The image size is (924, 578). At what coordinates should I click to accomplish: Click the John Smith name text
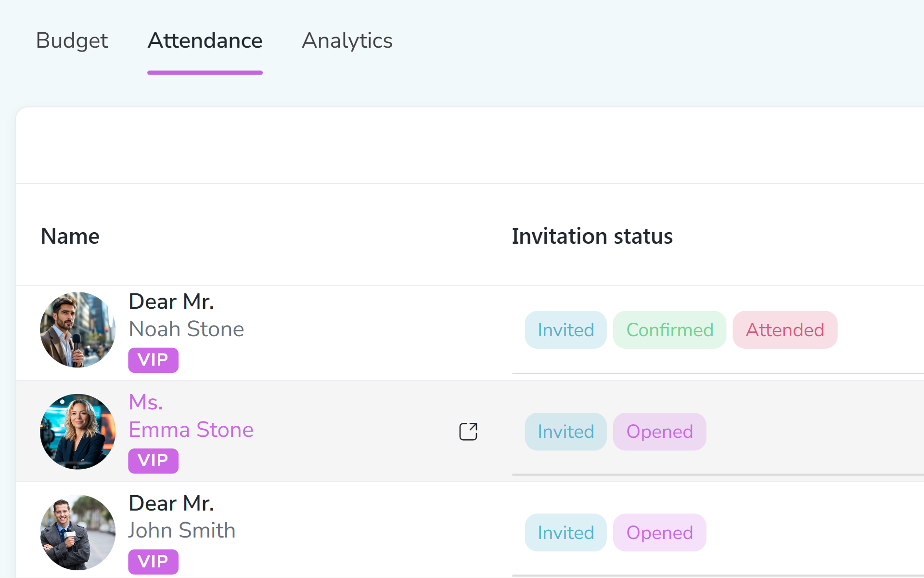182,530
